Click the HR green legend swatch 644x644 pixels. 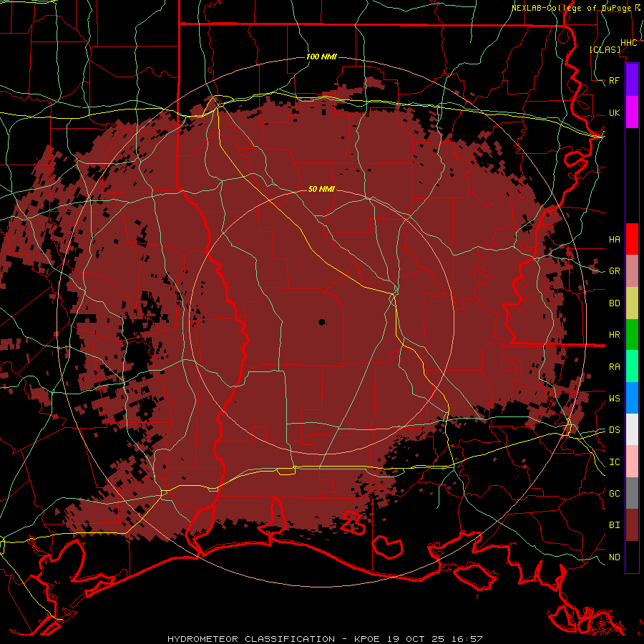(x=632, y=334)
